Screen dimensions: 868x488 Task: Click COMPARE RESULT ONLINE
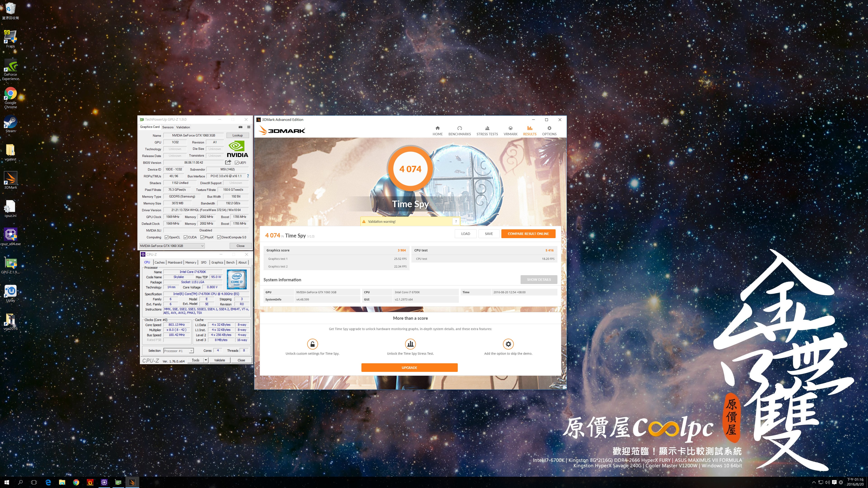528,234
